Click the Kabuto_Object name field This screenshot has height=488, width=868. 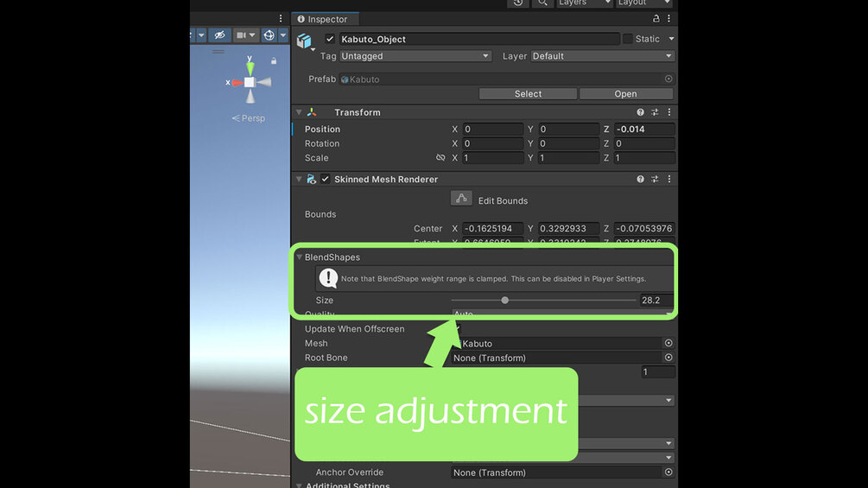click(x=478, y=39)
